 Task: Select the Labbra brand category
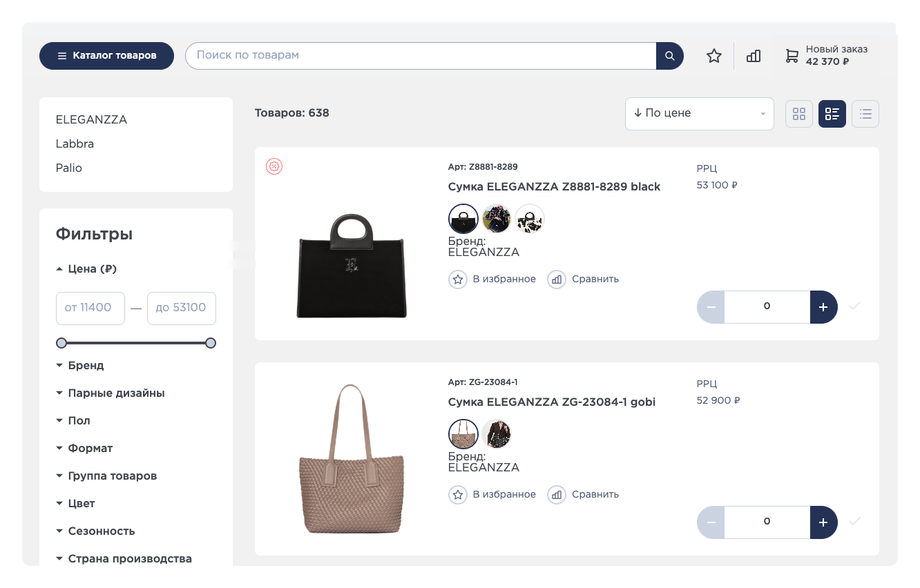point(75,144)
